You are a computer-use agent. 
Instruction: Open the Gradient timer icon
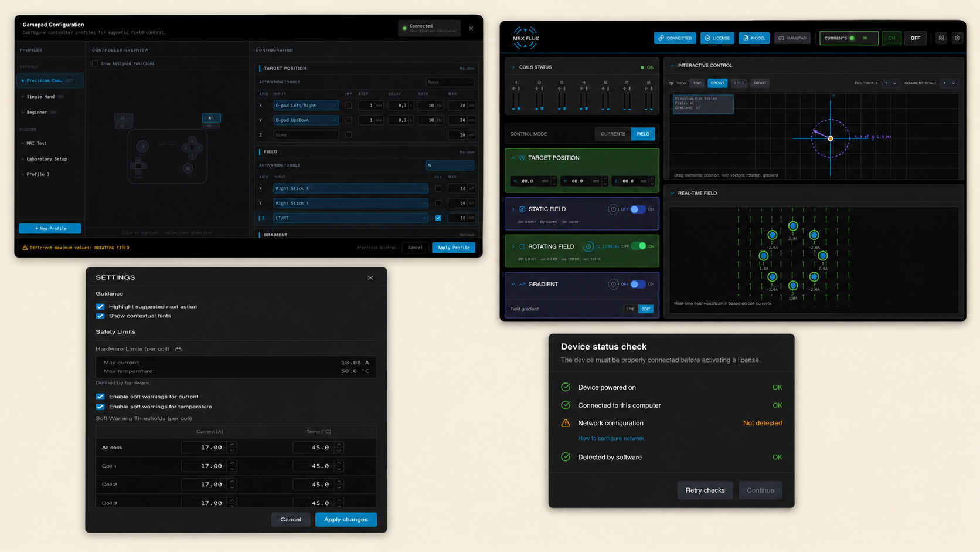(x=613, y=285)
